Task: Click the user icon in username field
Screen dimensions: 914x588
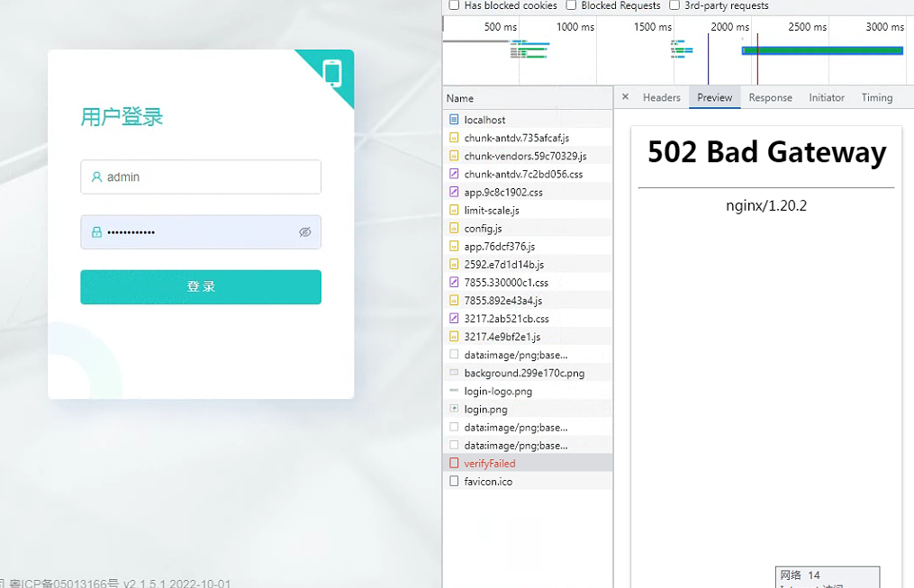Action: pos(96,177)
